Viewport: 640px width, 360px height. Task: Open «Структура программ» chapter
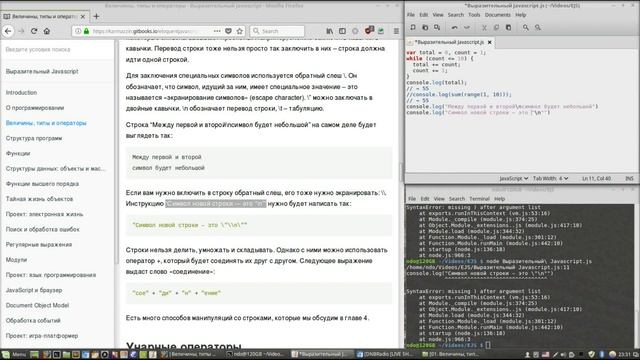34,138
